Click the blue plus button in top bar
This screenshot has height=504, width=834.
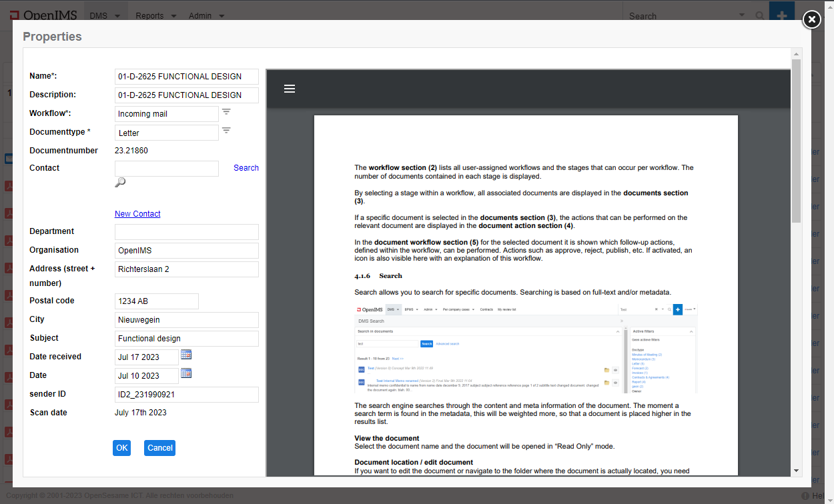[x=781, y=15]
